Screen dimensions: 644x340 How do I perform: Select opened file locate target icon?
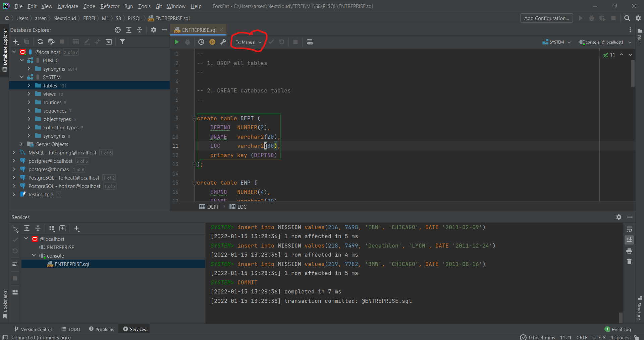(x=118, y=30)
